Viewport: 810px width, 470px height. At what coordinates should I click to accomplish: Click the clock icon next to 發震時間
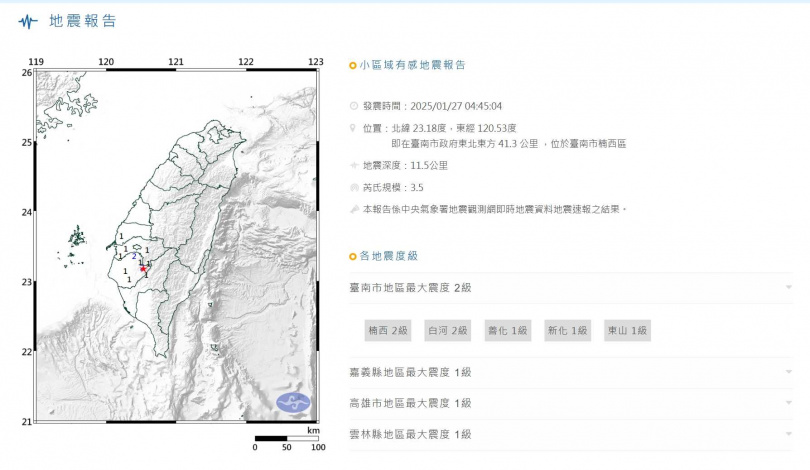coord(354,106)
